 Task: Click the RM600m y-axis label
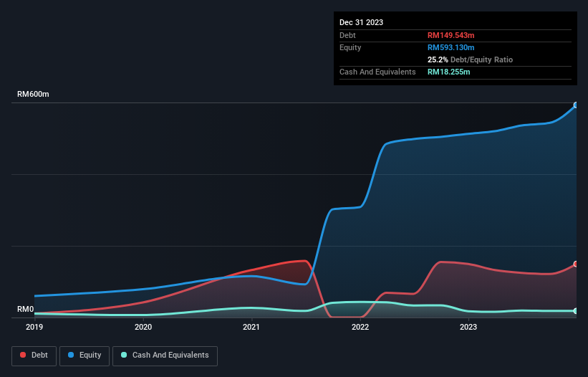click(33, 94)
